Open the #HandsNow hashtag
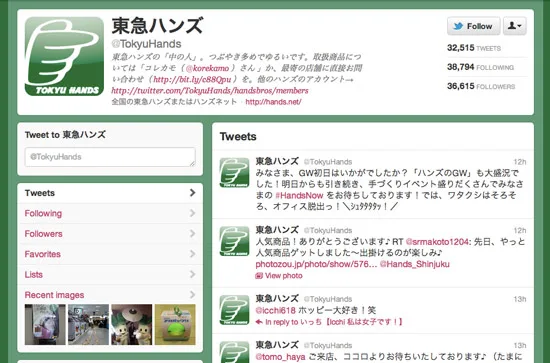Image resolution: width=550 pixels, height=363 pixels. 299,195
